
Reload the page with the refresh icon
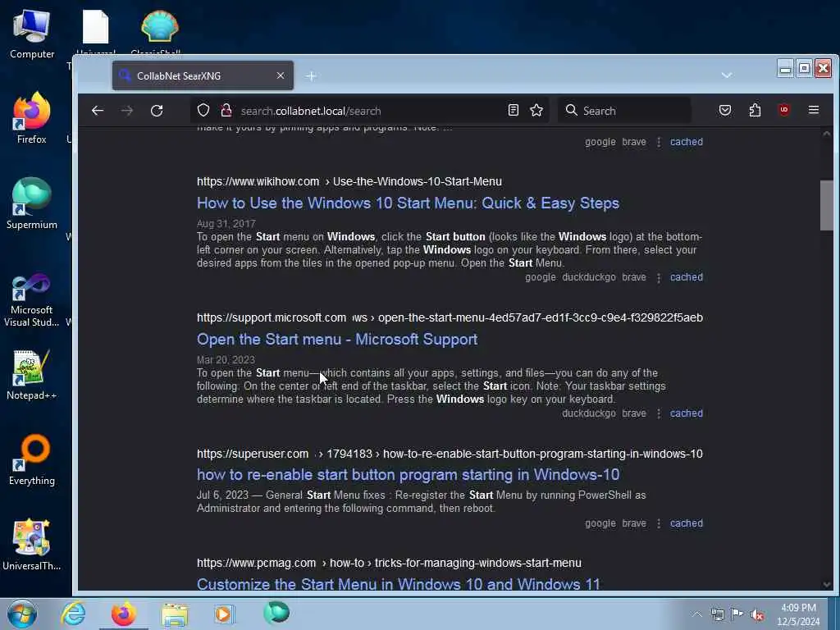[157, 111]
